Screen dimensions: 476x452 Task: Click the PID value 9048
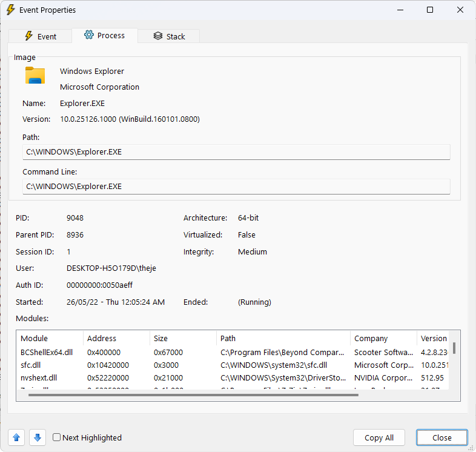tap(75, 218)
